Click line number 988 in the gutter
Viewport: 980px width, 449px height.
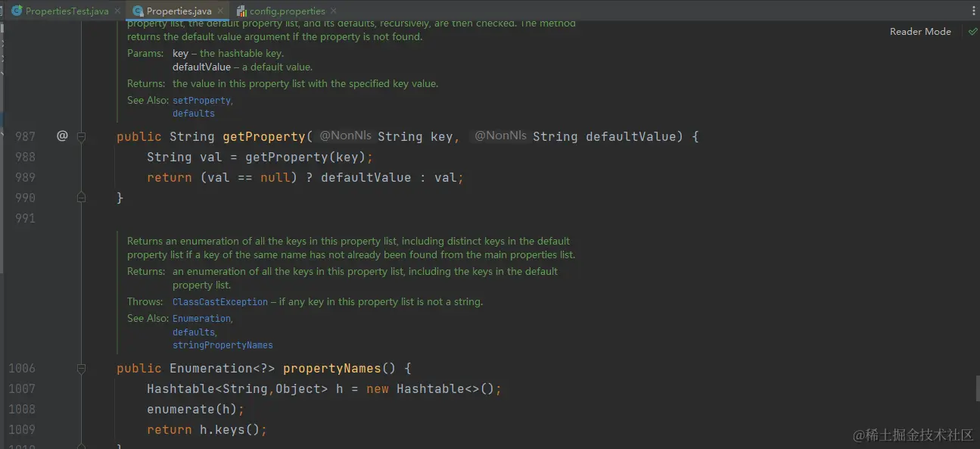coord(25,157)
